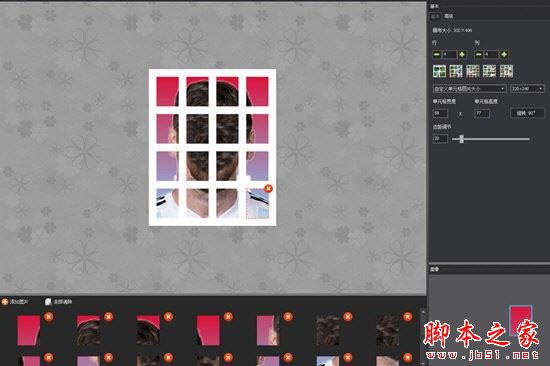Open the 220×240 size dropdown
The image size is (550, 366).
pos(527,89)
